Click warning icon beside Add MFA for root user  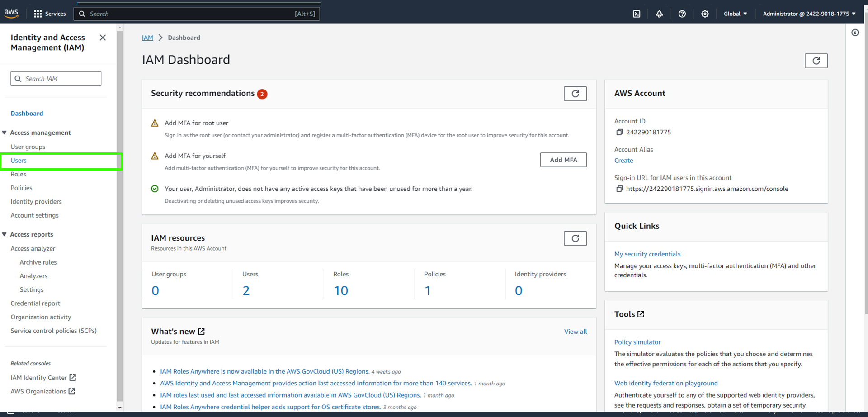(x=155, y=123)
